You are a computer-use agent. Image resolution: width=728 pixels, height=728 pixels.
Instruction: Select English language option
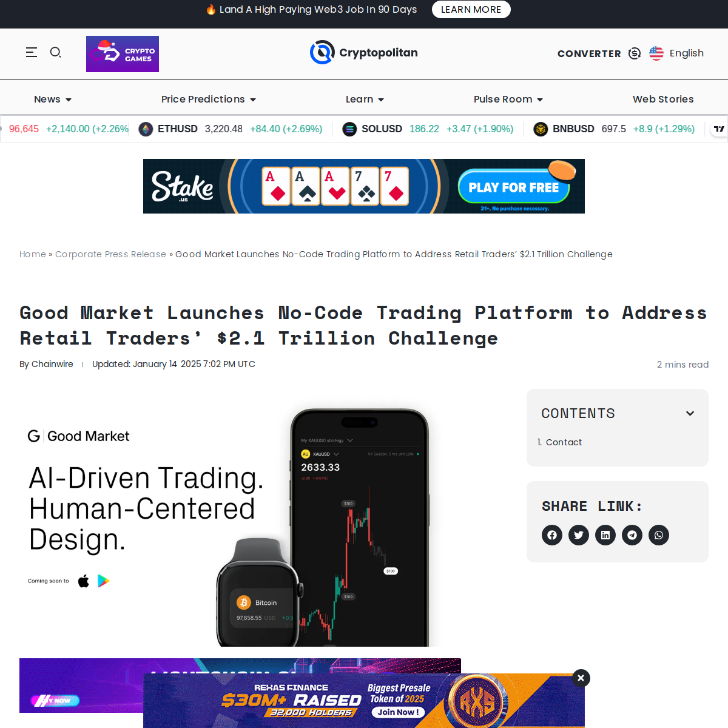676,53
